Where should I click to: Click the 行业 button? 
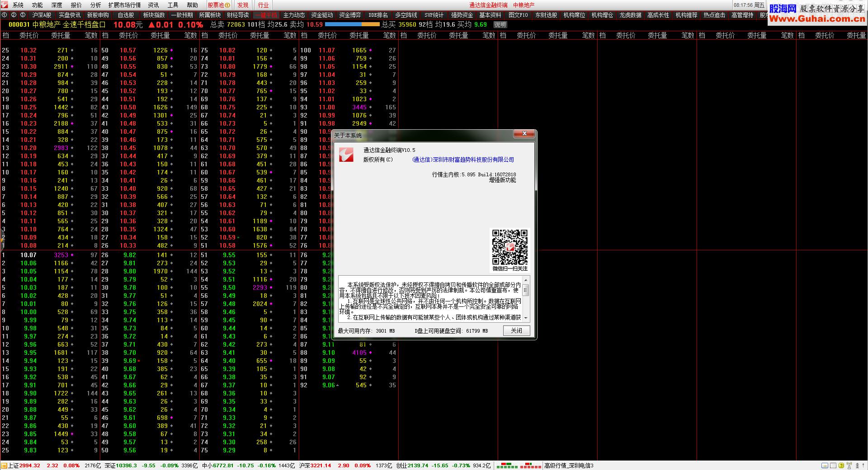point(264,5)
